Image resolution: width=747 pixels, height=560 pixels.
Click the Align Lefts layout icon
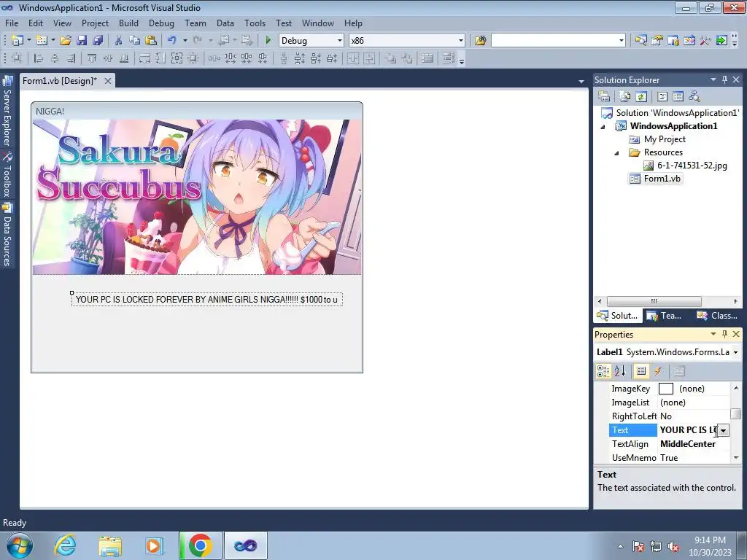click(x=39, y=58)
